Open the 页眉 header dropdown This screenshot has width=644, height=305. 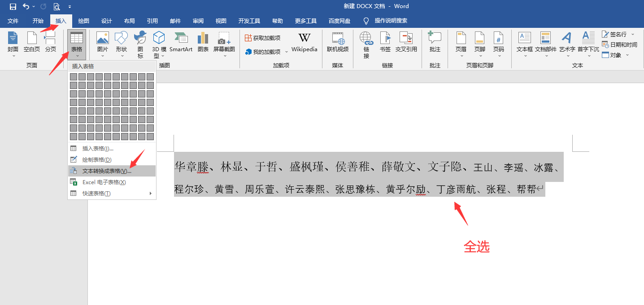coord(461,44)
